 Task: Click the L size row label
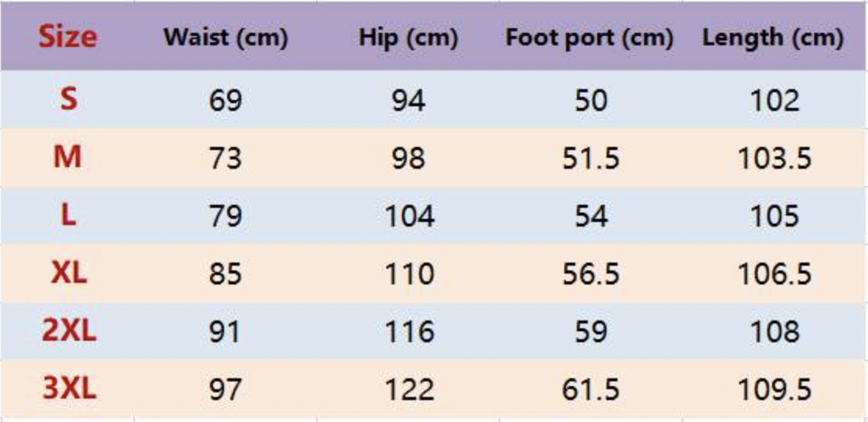tap(68, 216)
